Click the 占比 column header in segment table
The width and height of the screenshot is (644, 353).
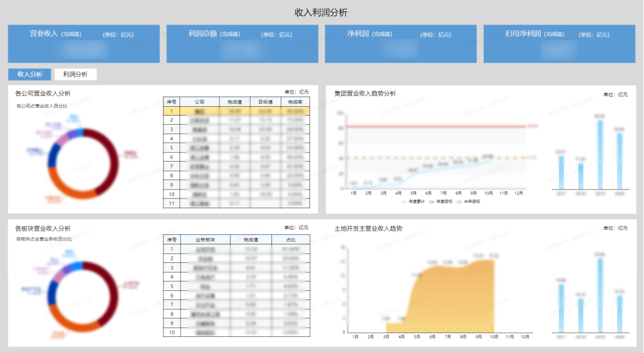(x=290, y=240)
